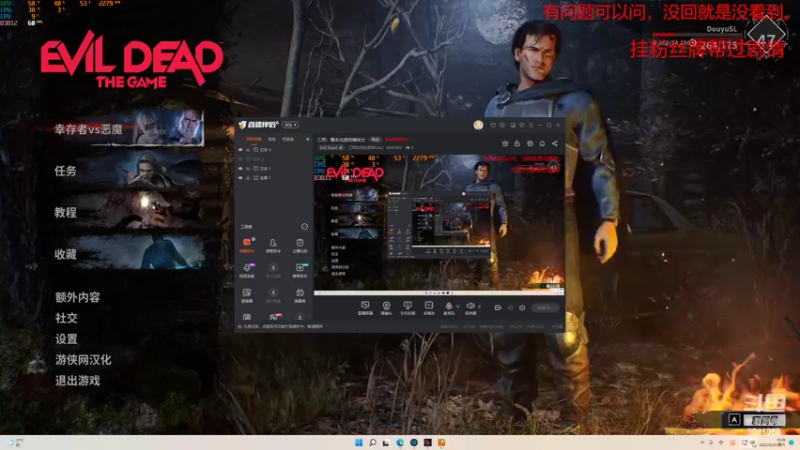Image resolution: width=800 pixels, height=450 pixels.
Task: Click 退出游戏 to quit game
Action: point(78,381)
